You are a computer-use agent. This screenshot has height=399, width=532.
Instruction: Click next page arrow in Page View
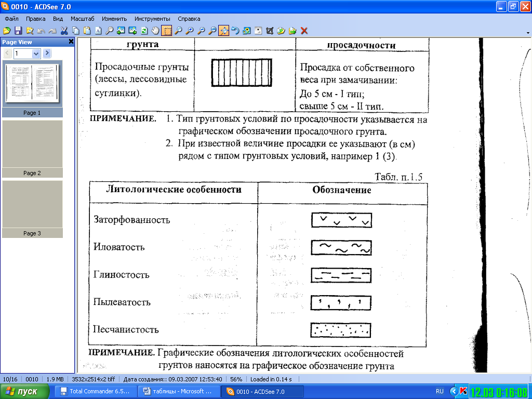(x=47, y=54)
